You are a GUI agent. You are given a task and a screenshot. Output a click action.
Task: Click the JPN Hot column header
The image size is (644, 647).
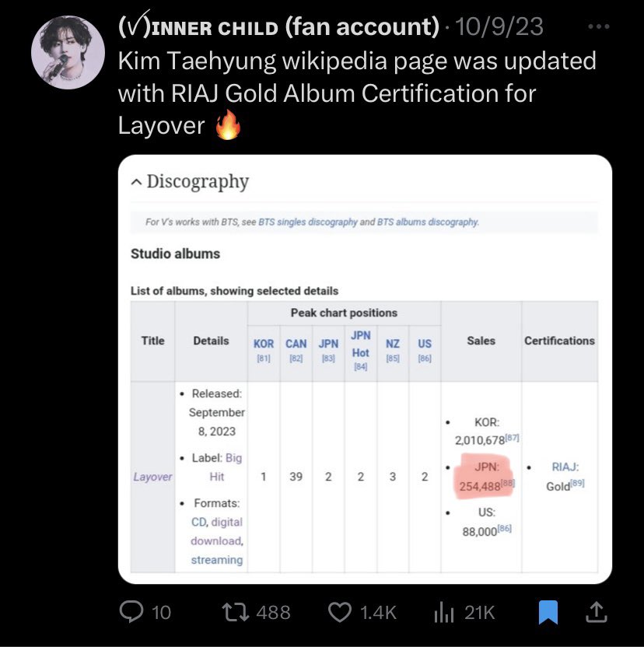pos(360,344)
